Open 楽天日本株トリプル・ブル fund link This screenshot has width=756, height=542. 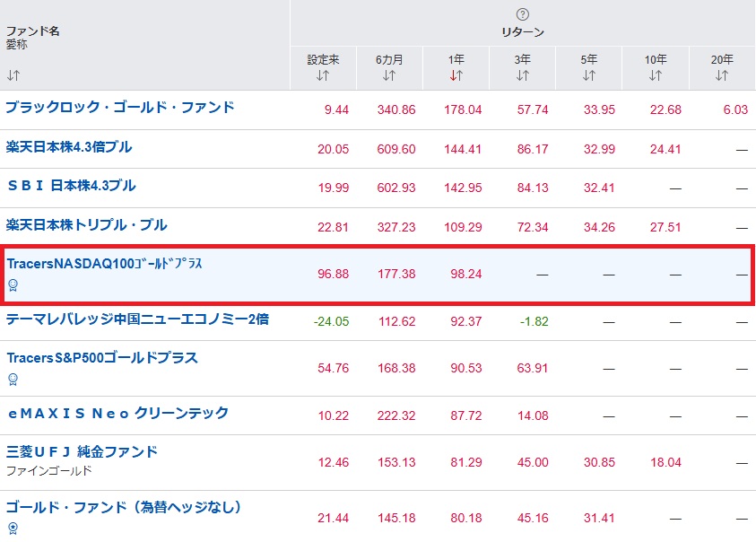87,224
